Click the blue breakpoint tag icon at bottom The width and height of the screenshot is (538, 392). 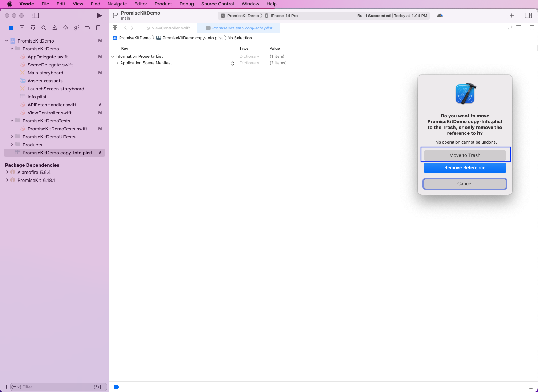click(x=116, y=387)
